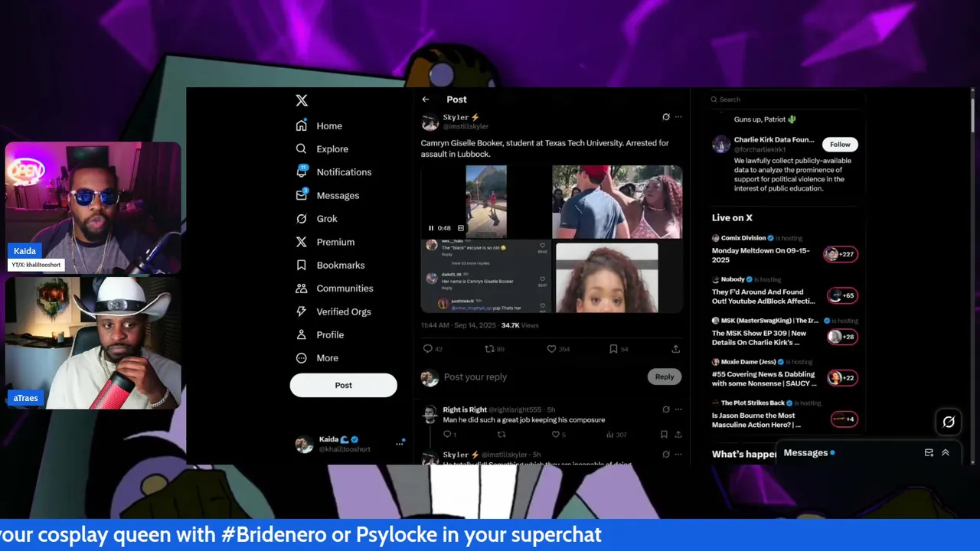Click the +227 listeners badge

pos(841,254)
